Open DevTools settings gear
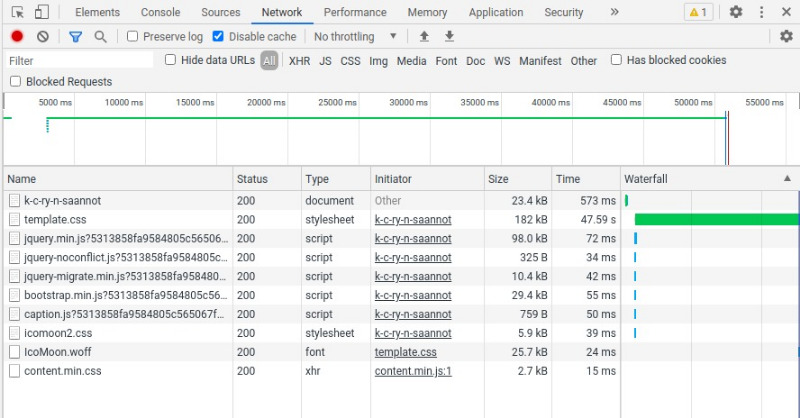The width and height of the screenshot is (800, 418). [x=736, y=12]
